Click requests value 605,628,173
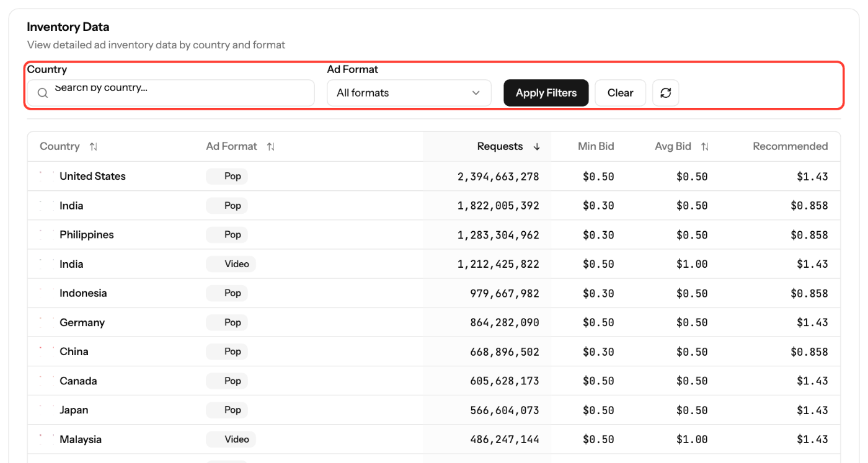868x463 pixels. (505, 381)
